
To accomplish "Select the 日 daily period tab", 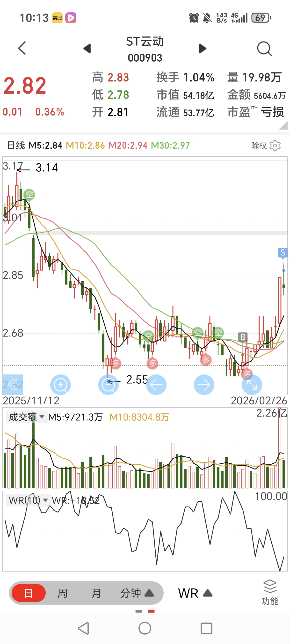I will coord(29,593).
